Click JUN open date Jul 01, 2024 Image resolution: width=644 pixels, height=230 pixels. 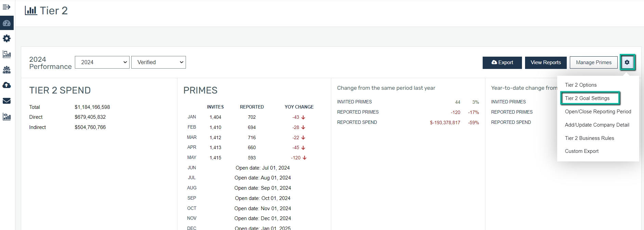tap(263, 168)
